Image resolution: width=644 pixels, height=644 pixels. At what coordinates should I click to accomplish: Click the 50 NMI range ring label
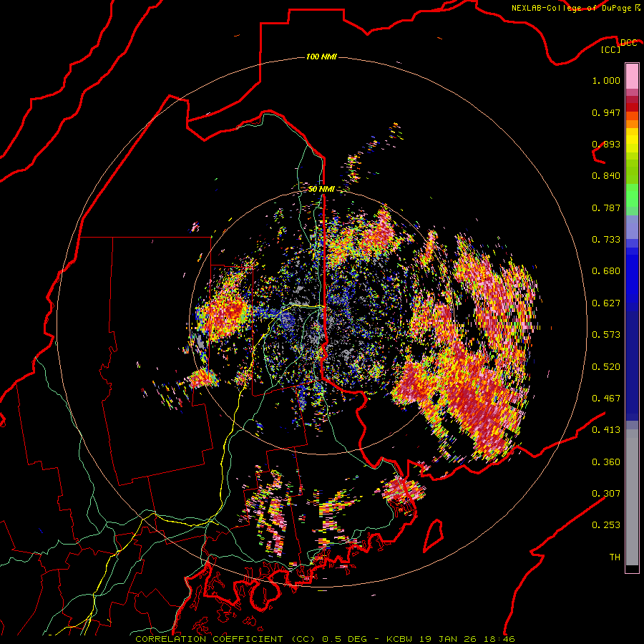(321, 189)
